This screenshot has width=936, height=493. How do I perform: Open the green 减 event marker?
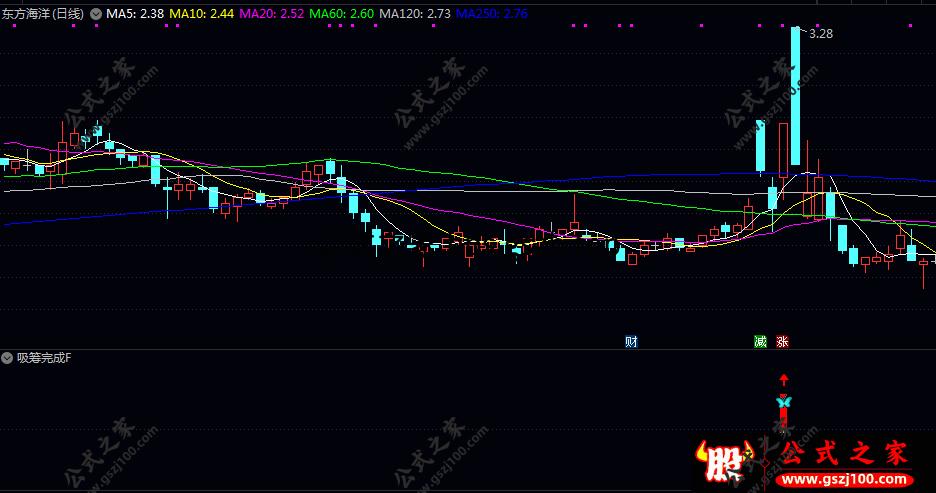[x=760, y=341]
